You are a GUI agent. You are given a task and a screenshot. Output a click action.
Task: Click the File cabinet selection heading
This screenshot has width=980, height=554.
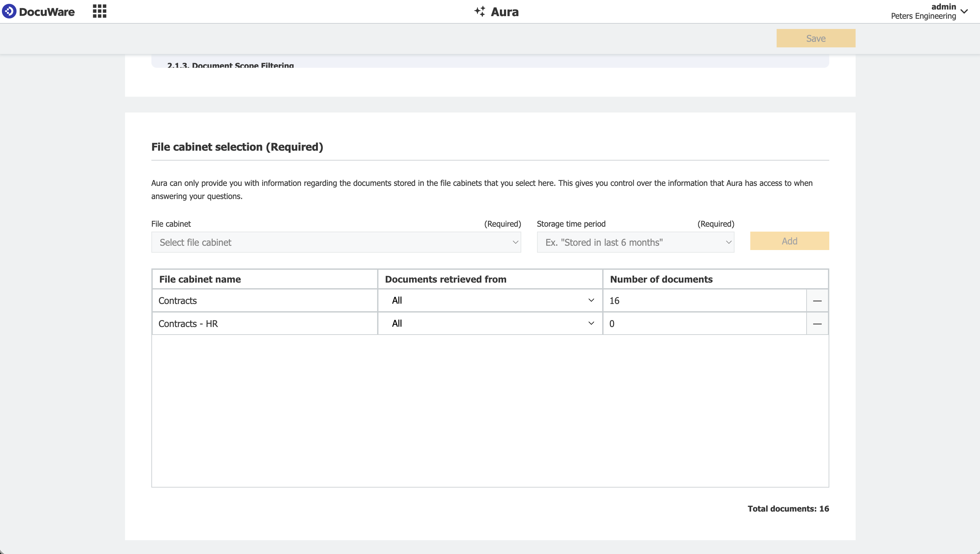(x=237, y=147)
